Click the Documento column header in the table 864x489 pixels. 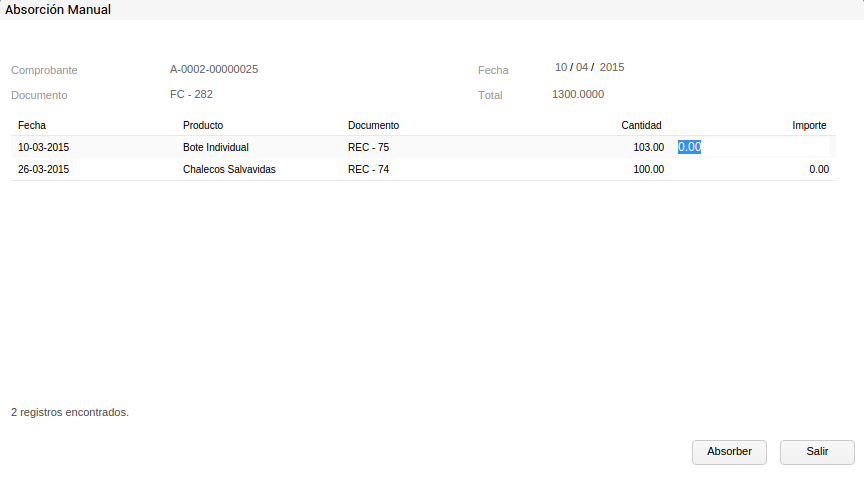[373, 125]
